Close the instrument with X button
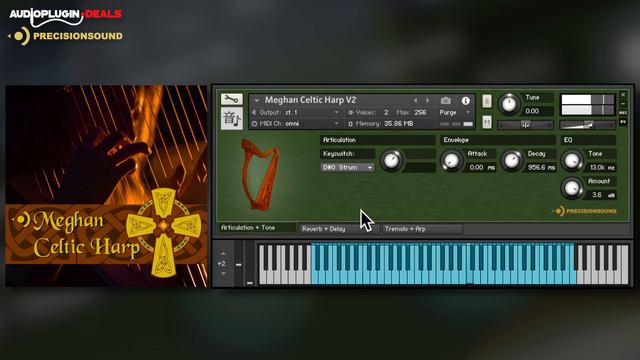This screenshot has width=640, height=360. pos(623,95)
